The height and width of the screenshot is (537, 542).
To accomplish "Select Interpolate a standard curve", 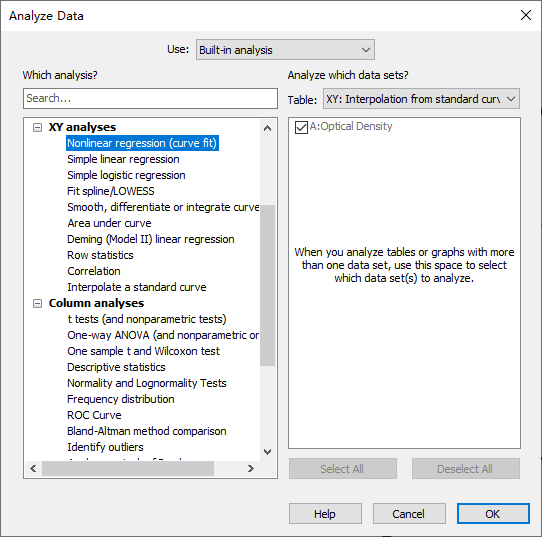I will point(137,287).
